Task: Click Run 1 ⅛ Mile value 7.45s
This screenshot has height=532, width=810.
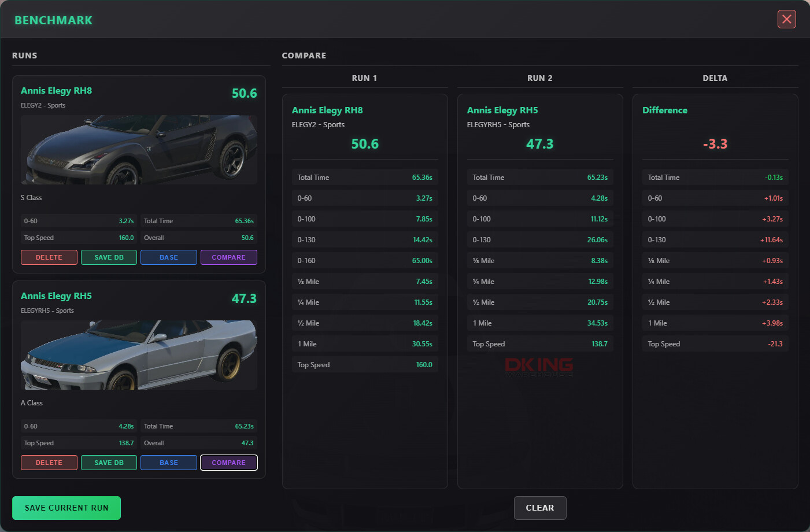Action: (x=424, y=282)
